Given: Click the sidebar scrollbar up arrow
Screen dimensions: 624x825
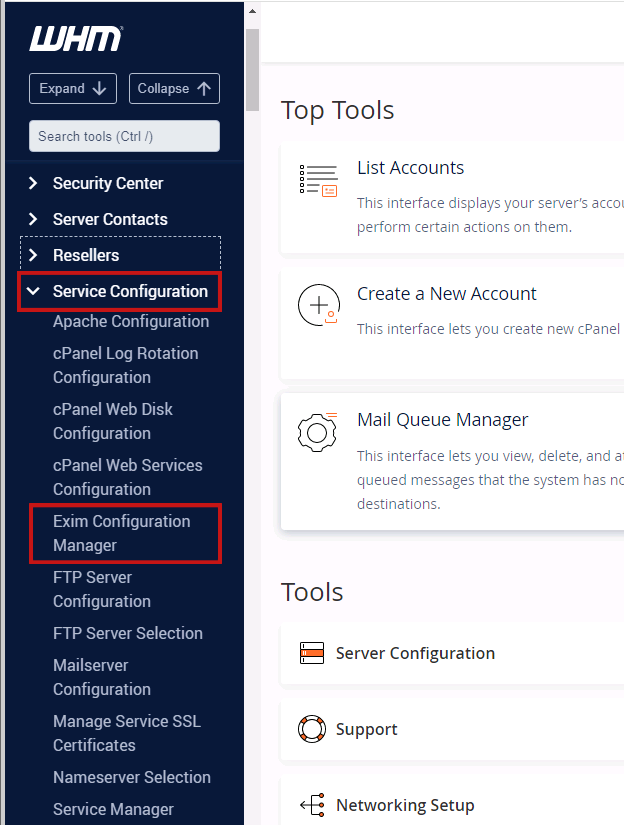Looking at the screenshot, I should [x=253, y=11].
